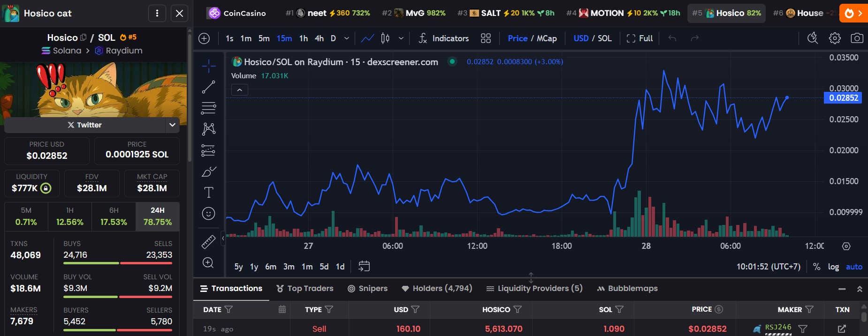Filter transactions by TYPE column

point(329,310)
